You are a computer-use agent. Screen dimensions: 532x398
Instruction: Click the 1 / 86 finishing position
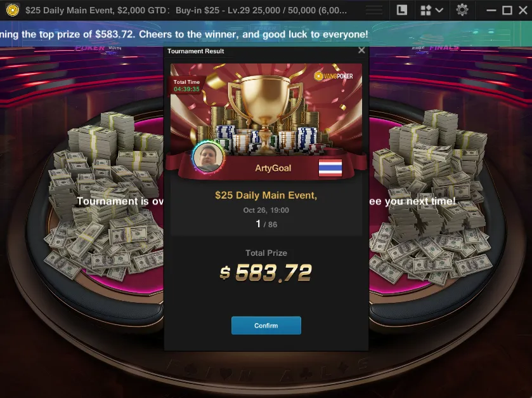tap(266, 224)
